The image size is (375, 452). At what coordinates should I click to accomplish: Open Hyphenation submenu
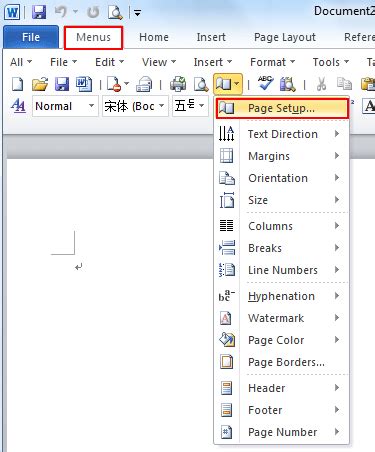click(x=281, y=296)
